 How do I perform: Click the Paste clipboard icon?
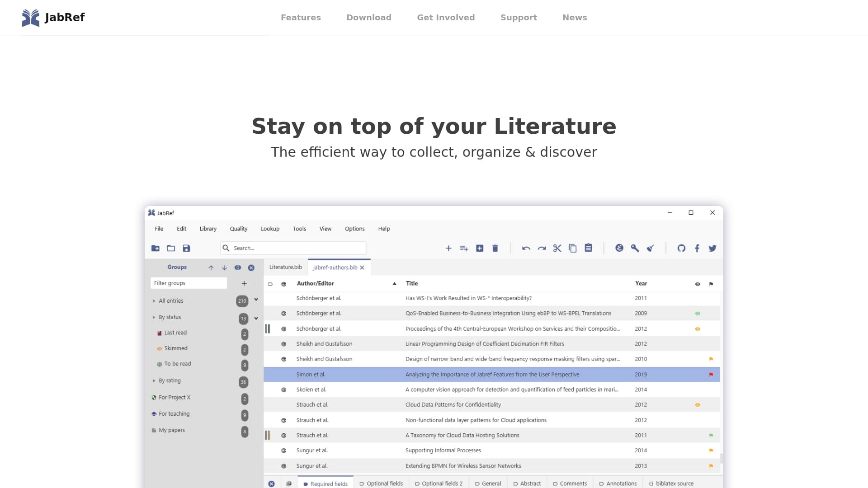[588, 248]
